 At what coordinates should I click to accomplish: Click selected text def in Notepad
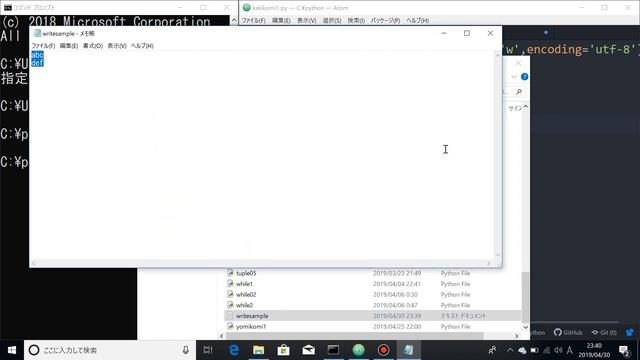click(x=37, y=63)
